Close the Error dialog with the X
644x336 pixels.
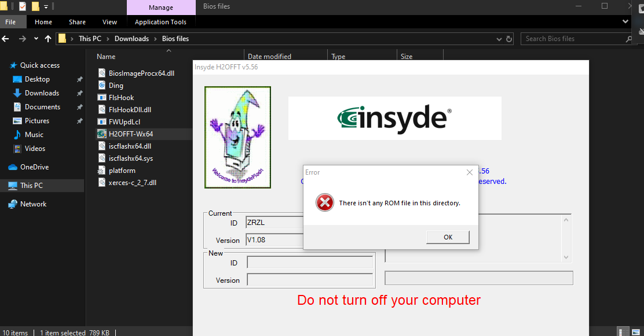click(470, 172)
